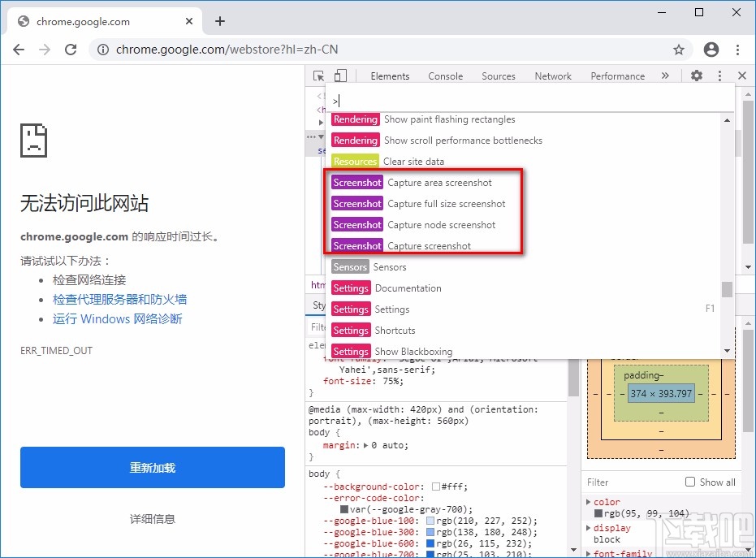Click the ERR_TIMED_OUT error text
Image resolution: width=756 pixels, height=558 pixels.
[56, 351]
